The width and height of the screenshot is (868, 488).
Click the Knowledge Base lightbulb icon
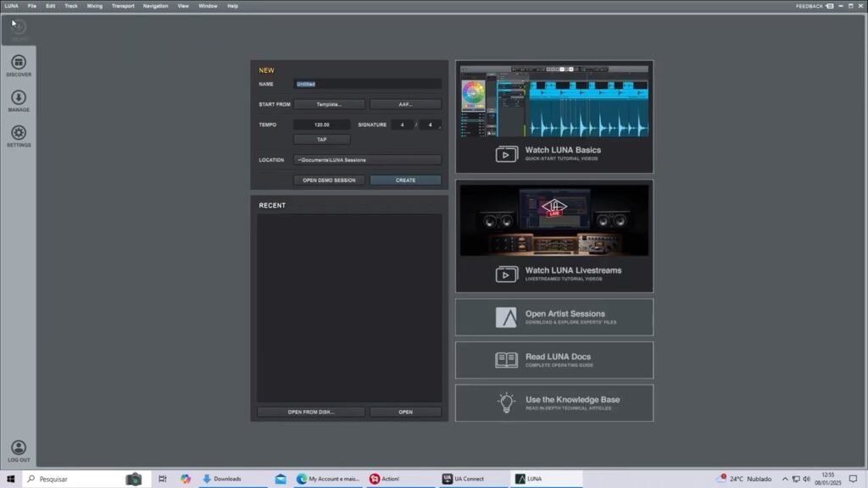coord(507,402)
